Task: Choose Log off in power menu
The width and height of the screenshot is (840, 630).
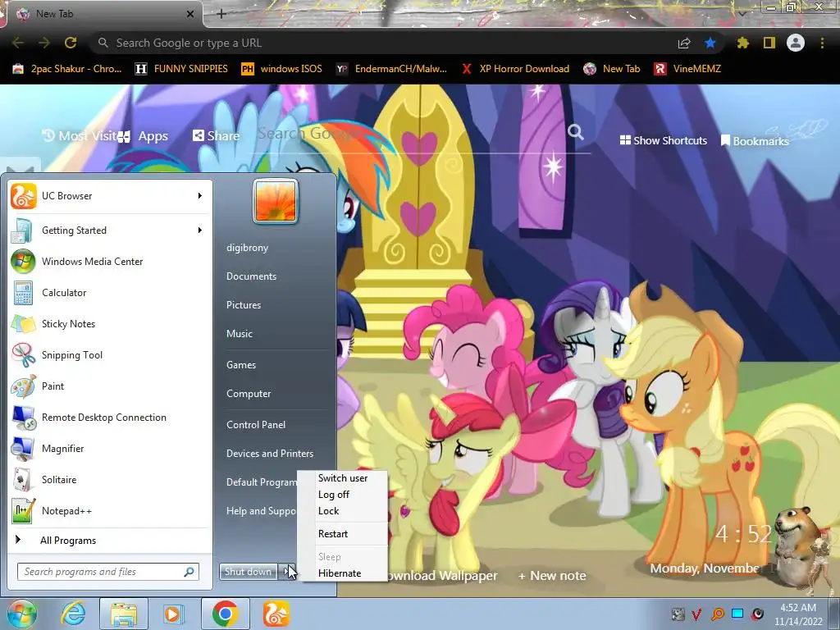Action: click(x=333, y=495)
